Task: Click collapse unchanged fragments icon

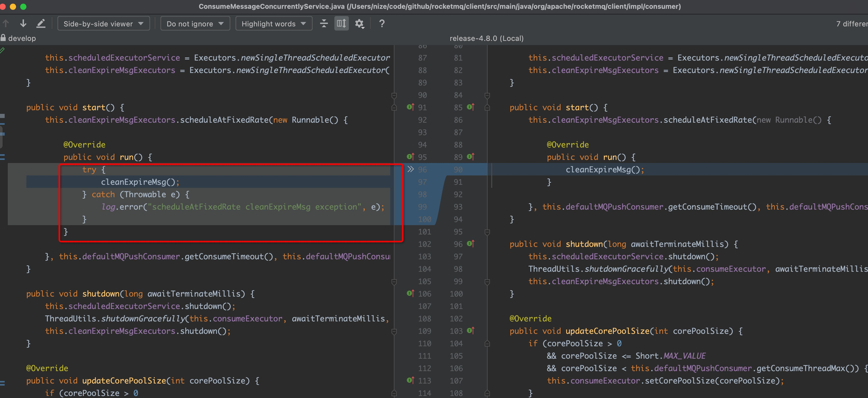Action: click(324, 24)
